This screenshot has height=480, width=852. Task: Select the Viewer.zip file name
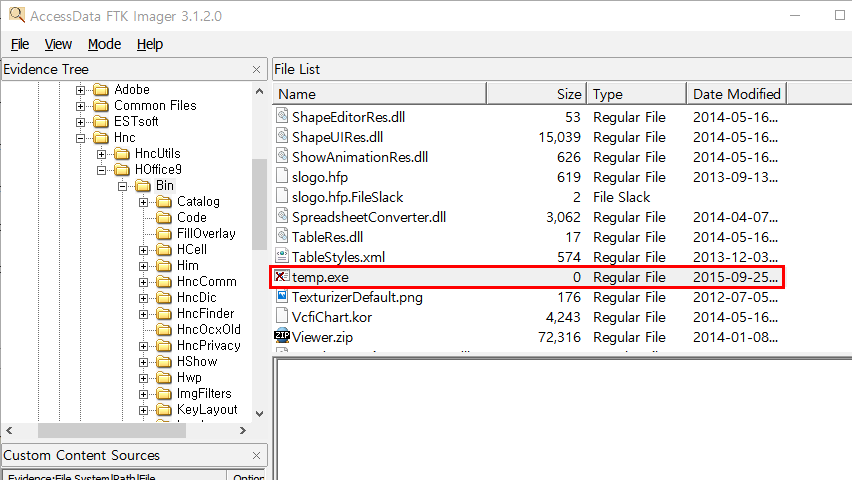[x=323, y=337]
